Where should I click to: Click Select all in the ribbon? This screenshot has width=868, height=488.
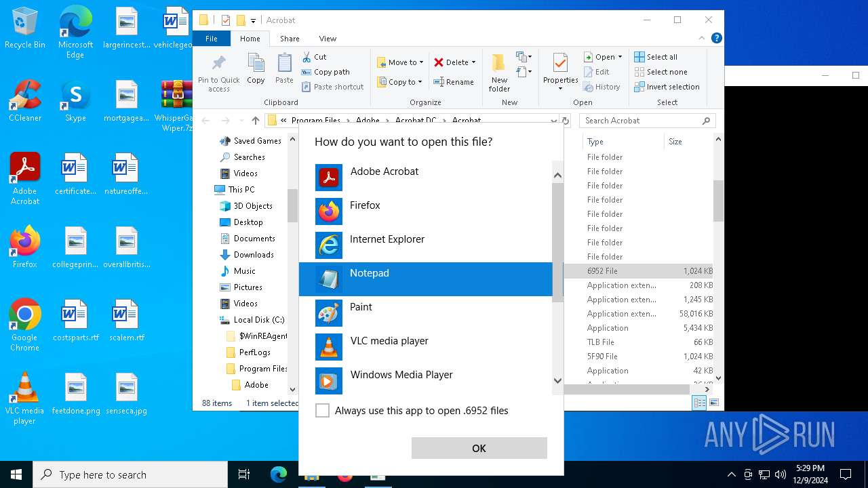pyautogui.click(x=656, y=57)
